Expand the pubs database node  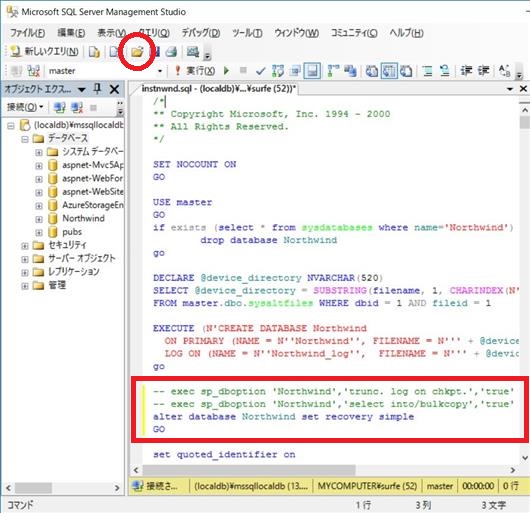point(39,233)
